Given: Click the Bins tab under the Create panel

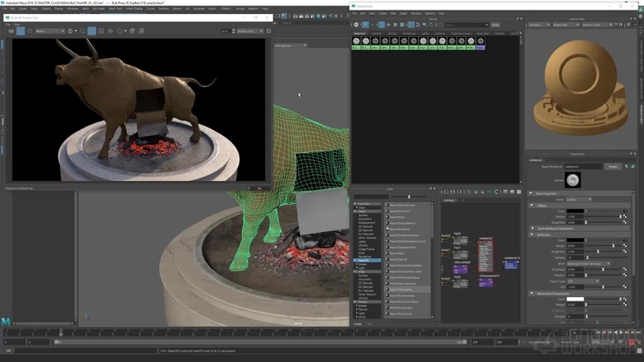Looking at the screenshot, I should [x=370, y=324].
